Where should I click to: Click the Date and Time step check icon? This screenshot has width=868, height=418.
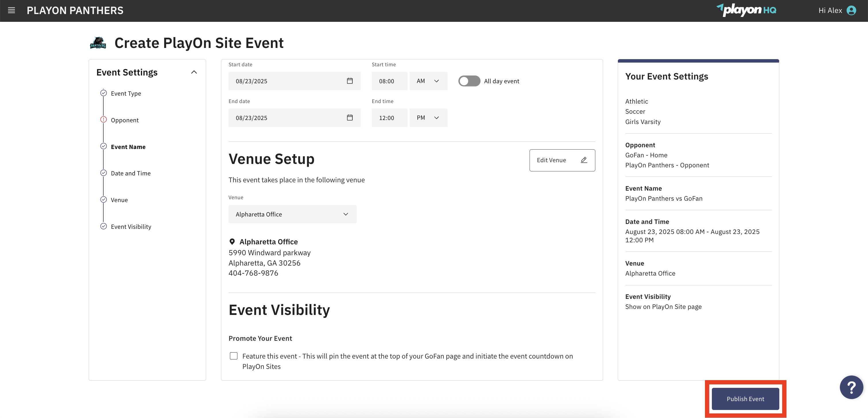[x=103, y=173]
